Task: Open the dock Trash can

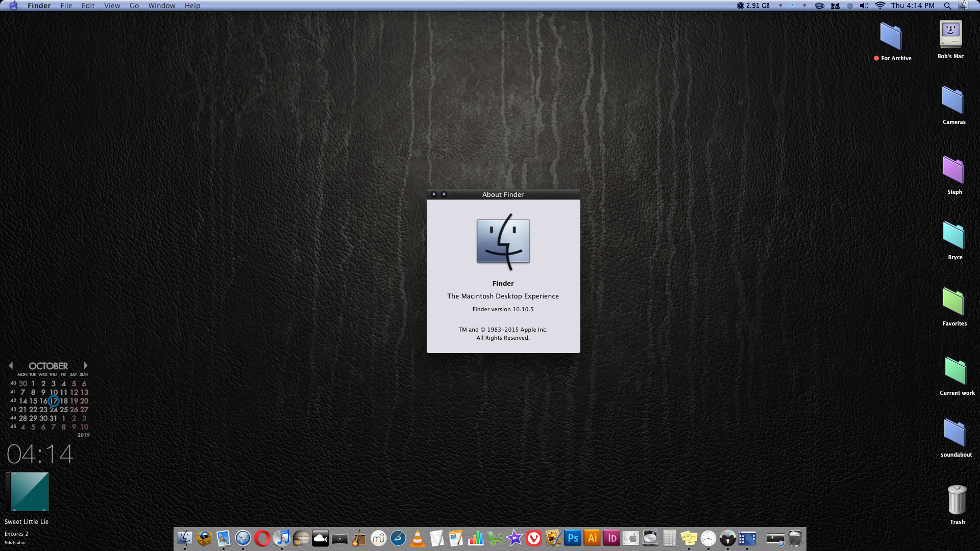Action: point(795,538)
